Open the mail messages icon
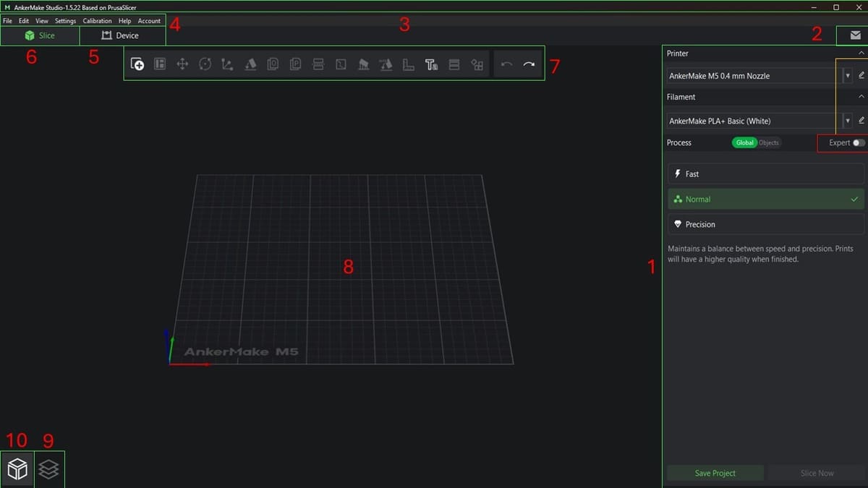Image resolution: width=868 pixels, height=488 pixels. 855,35
